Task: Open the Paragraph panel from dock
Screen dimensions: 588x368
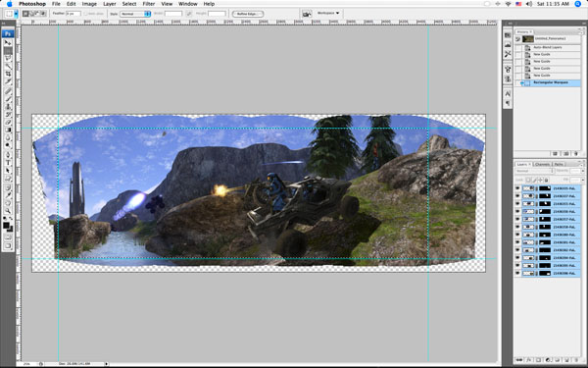Action: pos(508,103)
